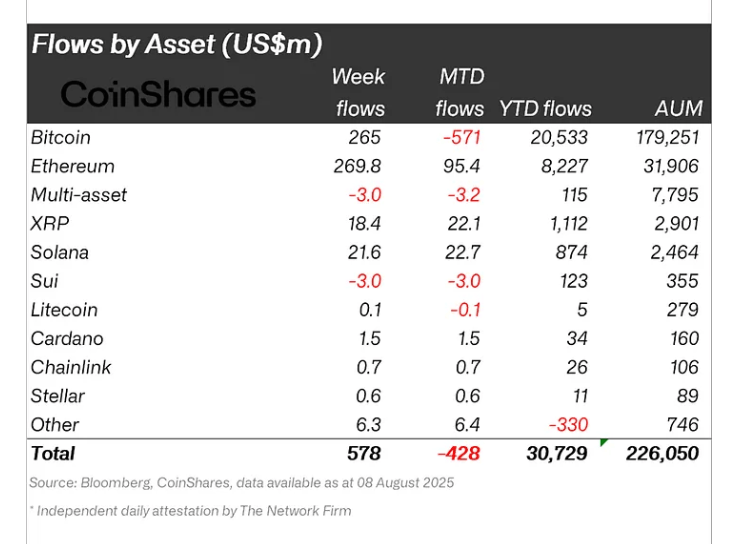729x544 pixels.
Task: Click the Chainlink row label
Action: tap(71, 367)
